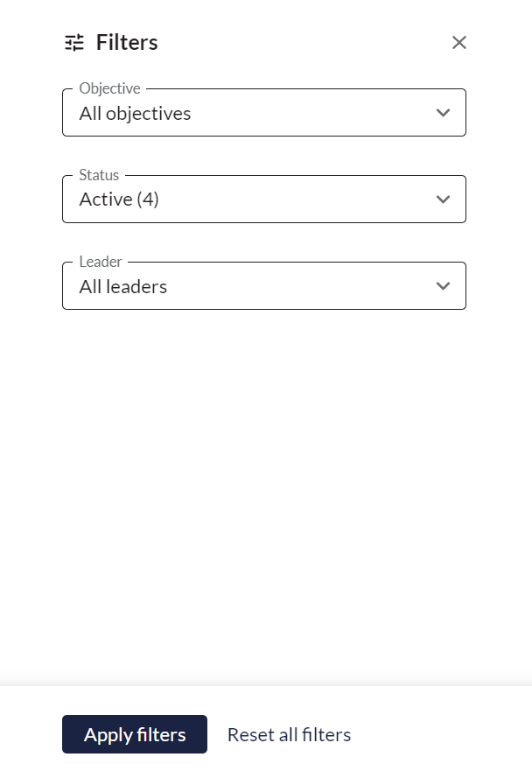The image size is (532, 771).
Task: Expand the Status dropdown chevron
Action: click(443, 200)
